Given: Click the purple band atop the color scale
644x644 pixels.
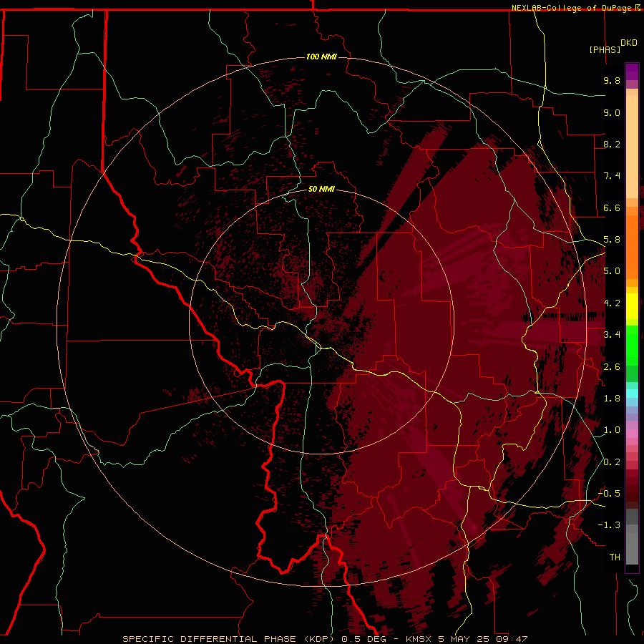Looking at the screenshot, I should pos(632,72).
